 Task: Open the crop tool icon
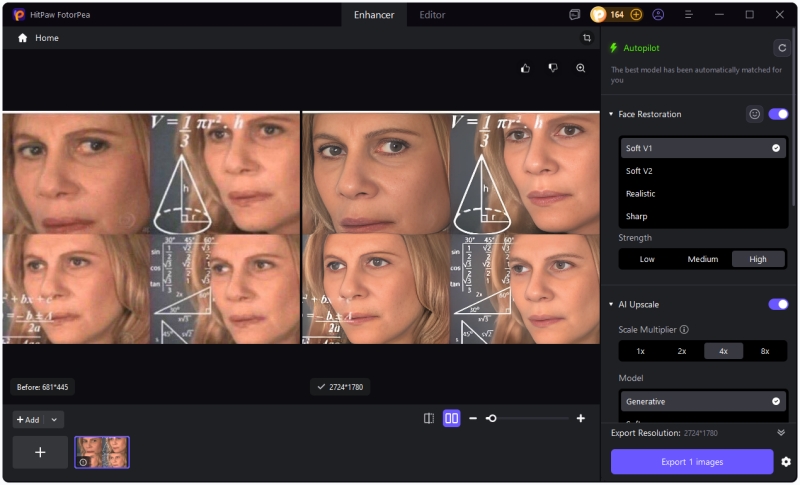click(587, 38)
